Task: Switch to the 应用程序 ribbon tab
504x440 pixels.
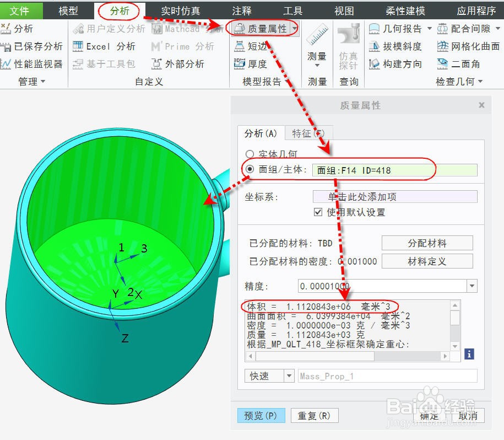Action: click(x=476, y=11)
